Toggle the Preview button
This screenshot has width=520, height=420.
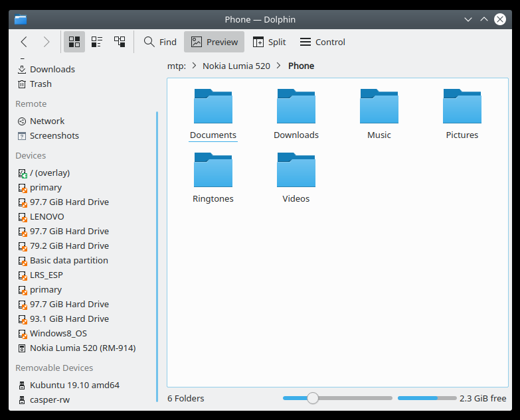[214, 42]
